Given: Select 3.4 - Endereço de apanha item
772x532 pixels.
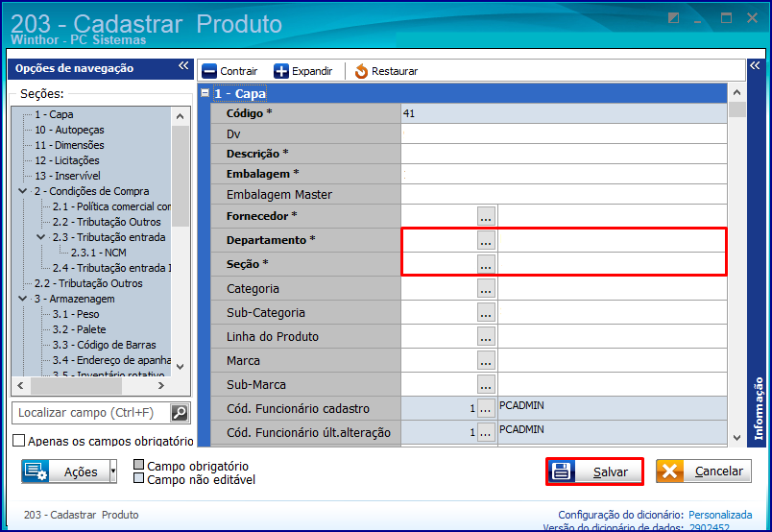Looking at the screenshot, I should click(111, 360).
